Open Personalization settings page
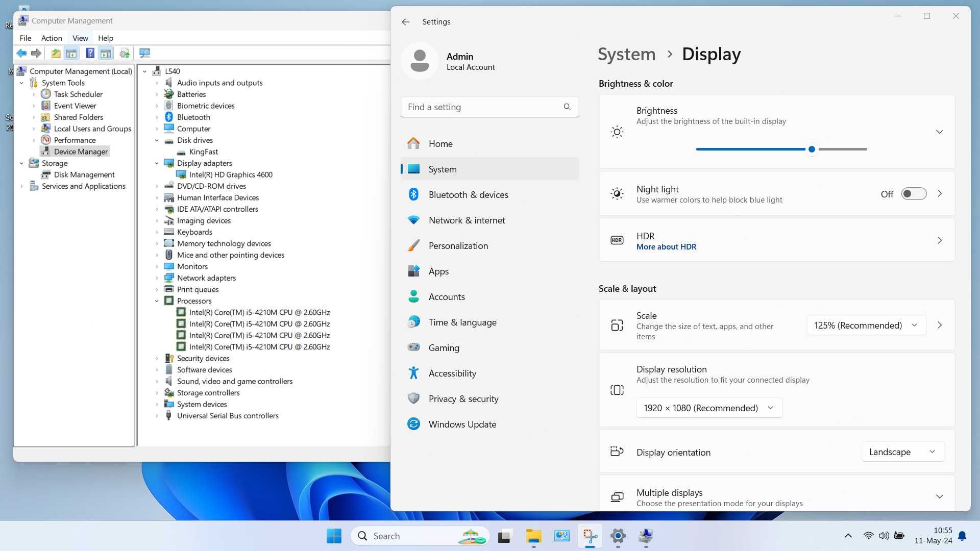Image resolution: width=980 pixels, height=551 pixels. 489,245
